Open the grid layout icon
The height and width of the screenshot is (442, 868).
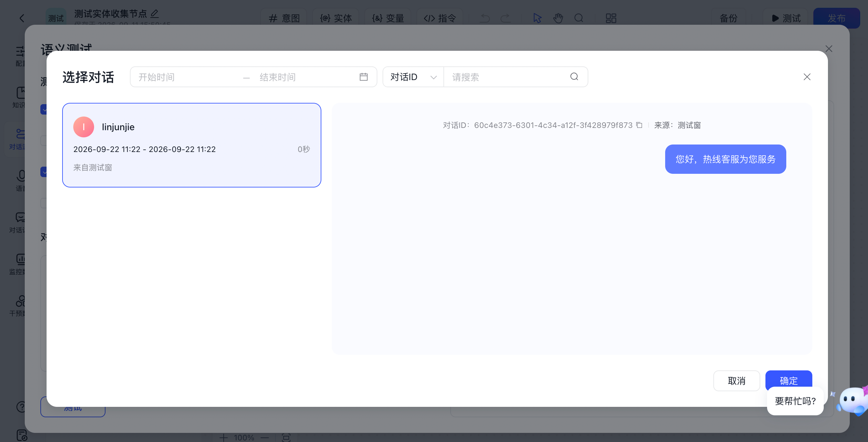611,18
